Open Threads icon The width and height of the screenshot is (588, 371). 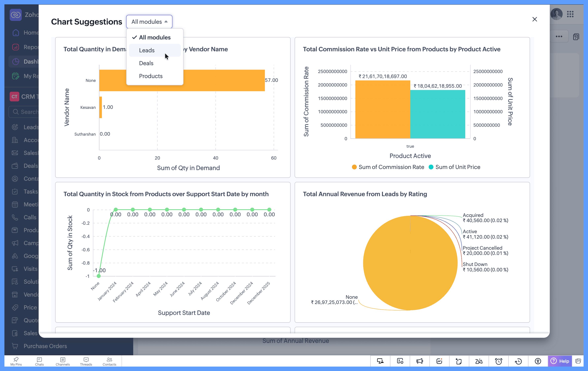coord(86,361)
